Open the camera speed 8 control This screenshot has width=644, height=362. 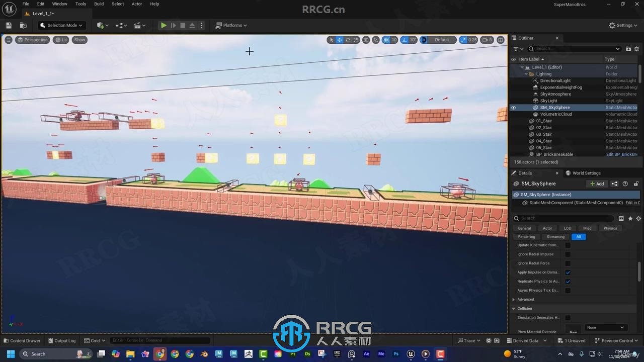coord(487,40)
